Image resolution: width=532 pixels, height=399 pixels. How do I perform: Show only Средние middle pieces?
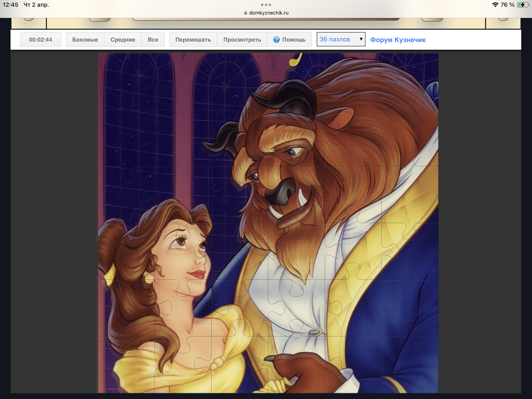click(x=123, y=39)
